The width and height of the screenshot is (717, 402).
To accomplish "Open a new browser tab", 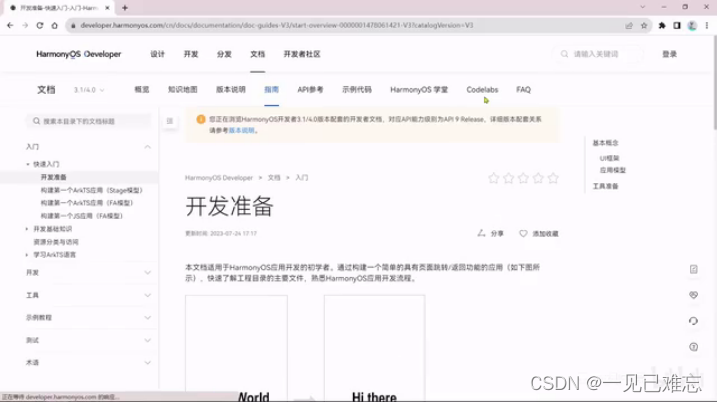I will click(x=125, y=8).
